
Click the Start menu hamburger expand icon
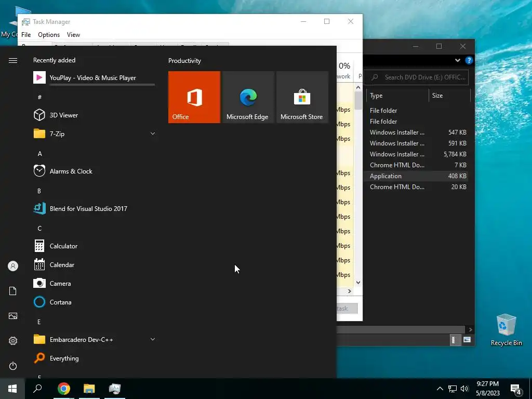pos(13,60)
